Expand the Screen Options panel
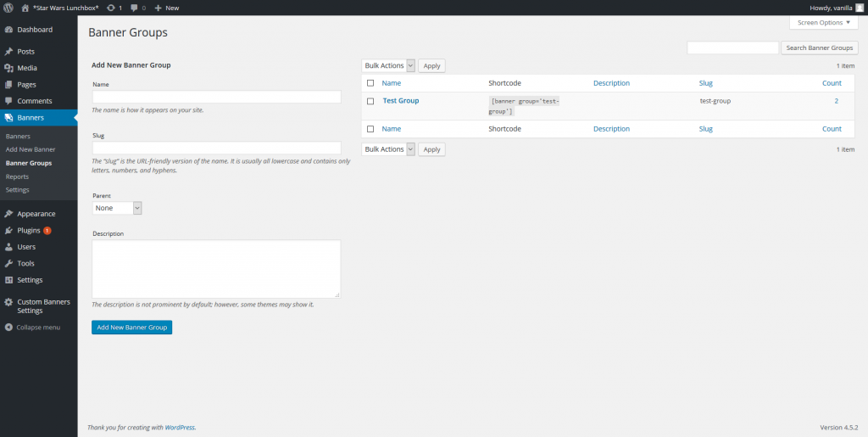This screenshot has width=868, height=437. coord(822,22)
